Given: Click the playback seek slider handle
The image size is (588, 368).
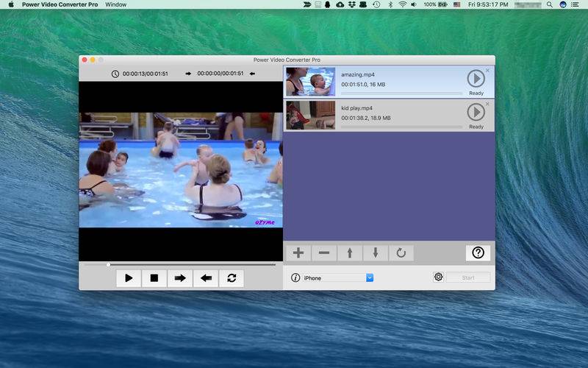Looking at the screenshot, I should [x=108, y=265].
